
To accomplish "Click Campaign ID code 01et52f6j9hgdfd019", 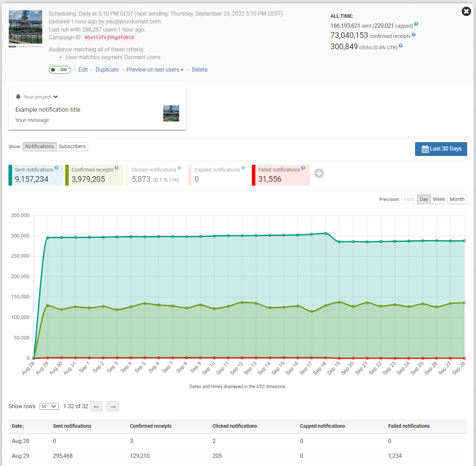I will (x=109, y=38).
